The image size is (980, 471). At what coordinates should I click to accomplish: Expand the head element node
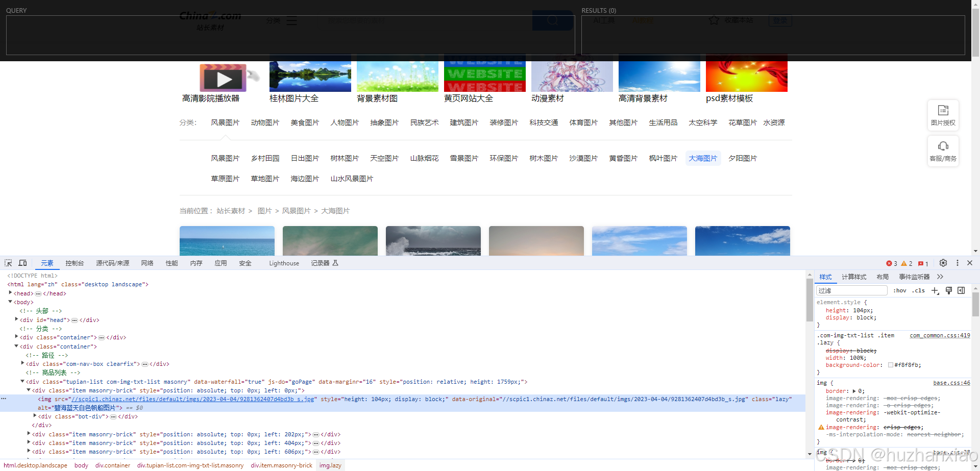click(10, 293)
